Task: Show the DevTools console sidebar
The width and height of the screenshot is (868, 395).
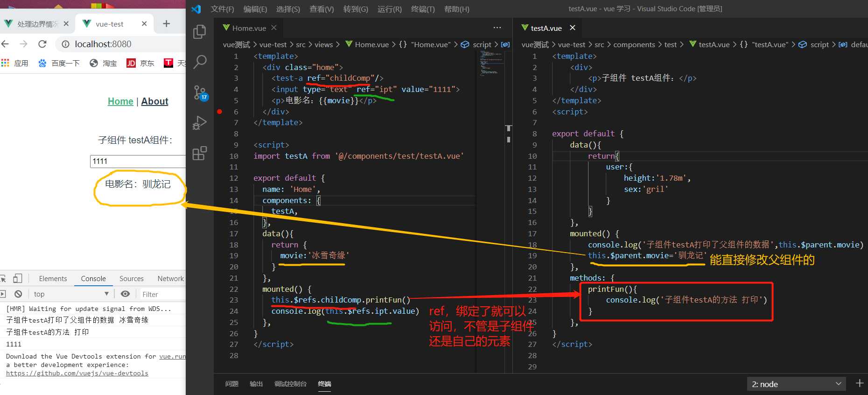Action: [3, 294]
